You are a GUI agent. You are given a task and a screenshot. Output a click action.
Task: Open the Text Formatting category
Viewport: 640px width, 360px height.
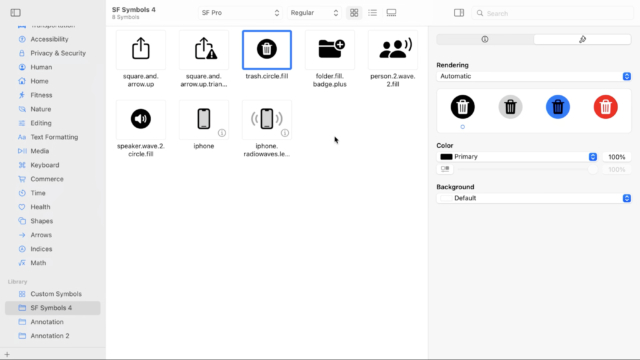tap(54, 137)
